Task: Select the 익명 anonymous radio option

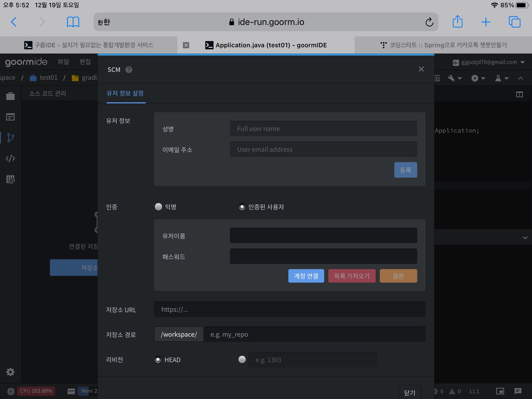Action: click(x=158, y=207)
